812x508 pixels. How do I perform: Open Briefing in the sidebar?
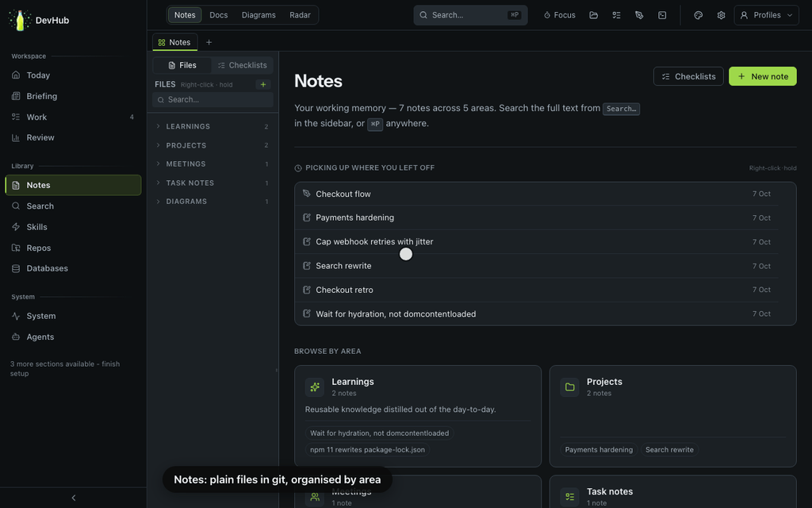(73, 96)
